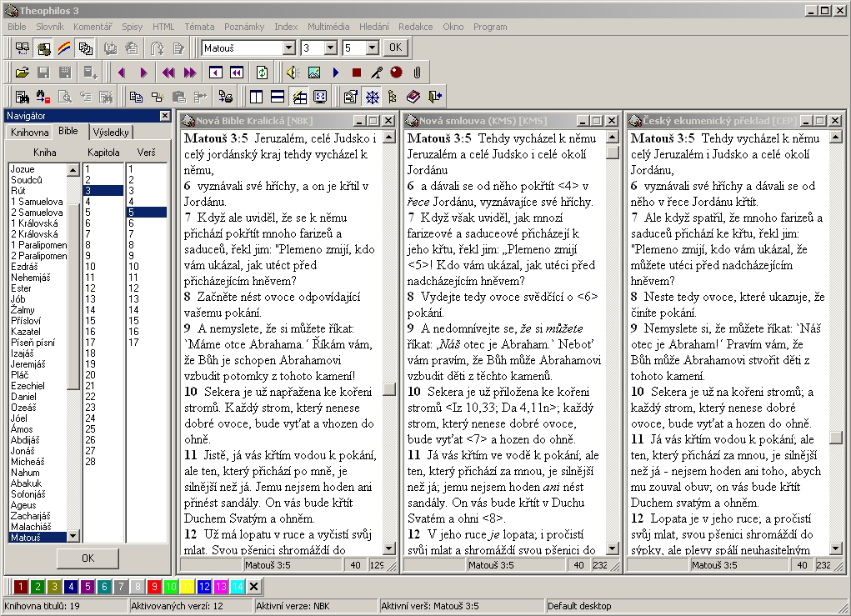Click the green synchronize windows icon
Image resolution: width=851 pixels, height=616 pixels.
[x=263, y=73]
